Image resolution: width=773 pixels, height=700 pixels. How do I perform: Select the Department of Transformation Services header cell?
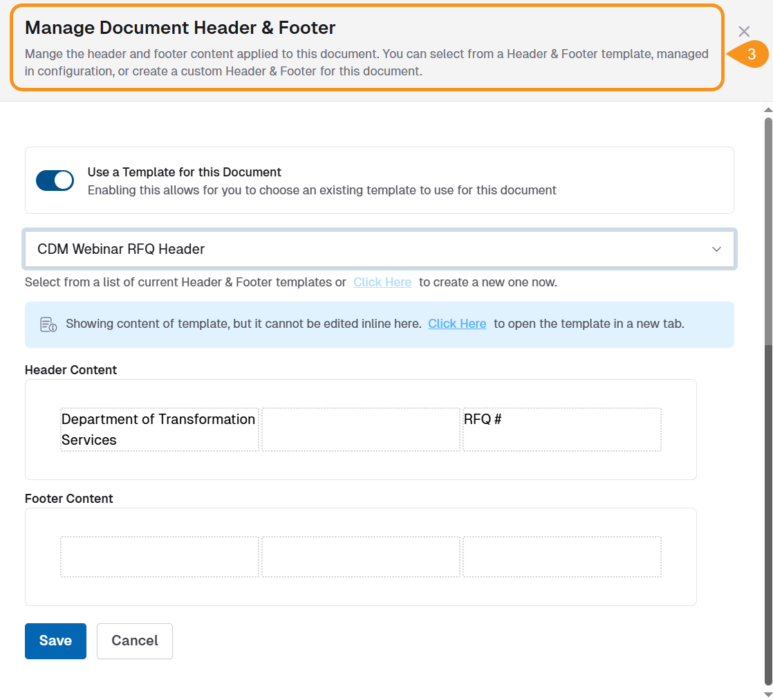pyautogui.click(x=160, y=430)
